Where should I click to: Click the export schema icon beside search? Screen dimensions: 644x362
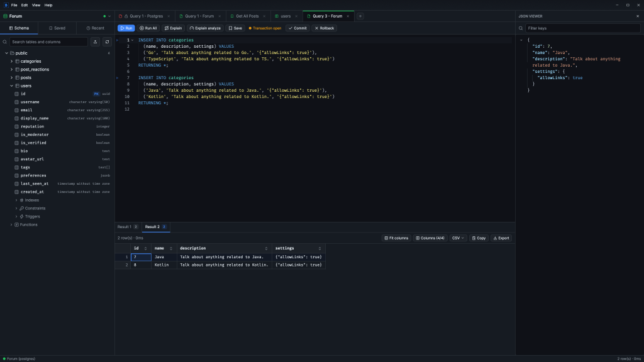[x=96, y=42]
